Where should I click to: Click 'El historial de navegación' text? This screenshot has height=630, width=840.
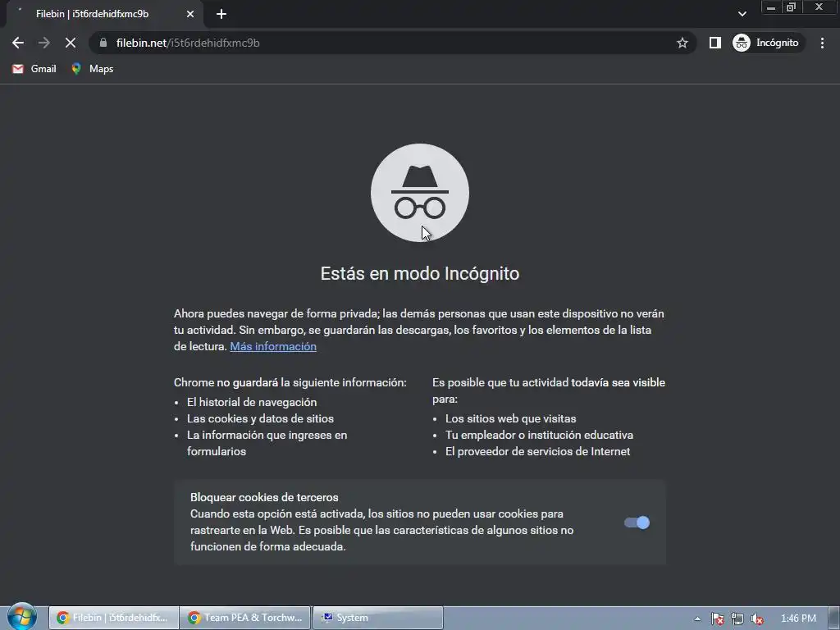pyautogui.click(x=252, y=402)
